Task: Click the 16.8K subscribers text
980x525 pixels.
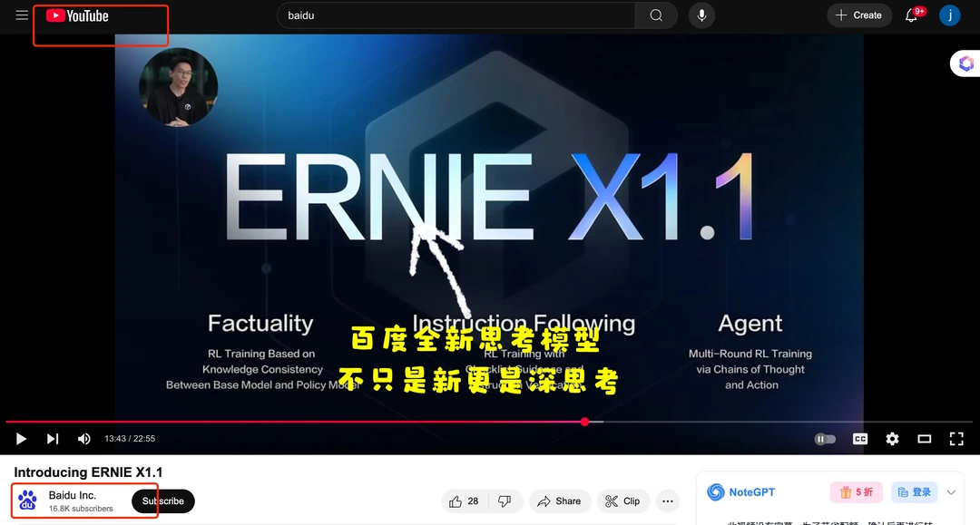Action: (x=81, y=509)
